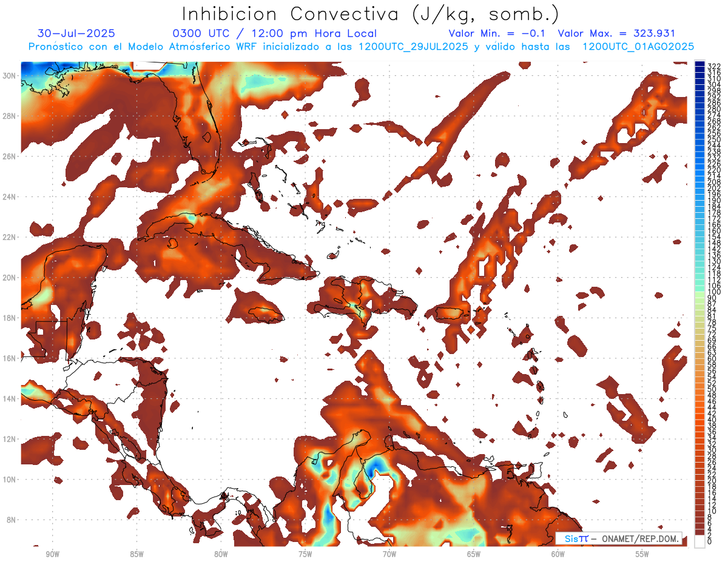Viewport: 728px width, 562px height.
Task: Click the 60W longitude label
Action: pyautogui.click(x=558, y=555)
